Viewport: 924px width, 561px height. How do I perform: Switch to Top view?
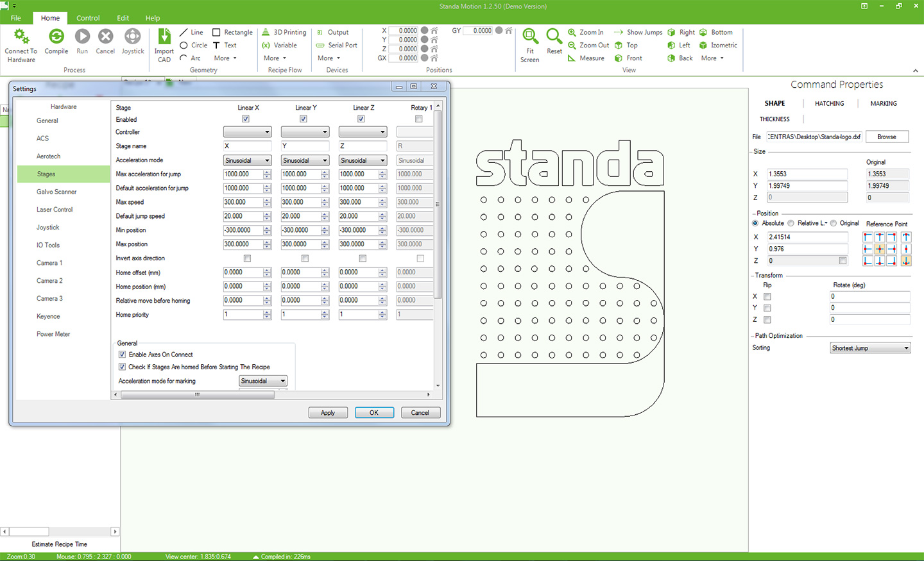pyautogui.click(x=626, y=45)
